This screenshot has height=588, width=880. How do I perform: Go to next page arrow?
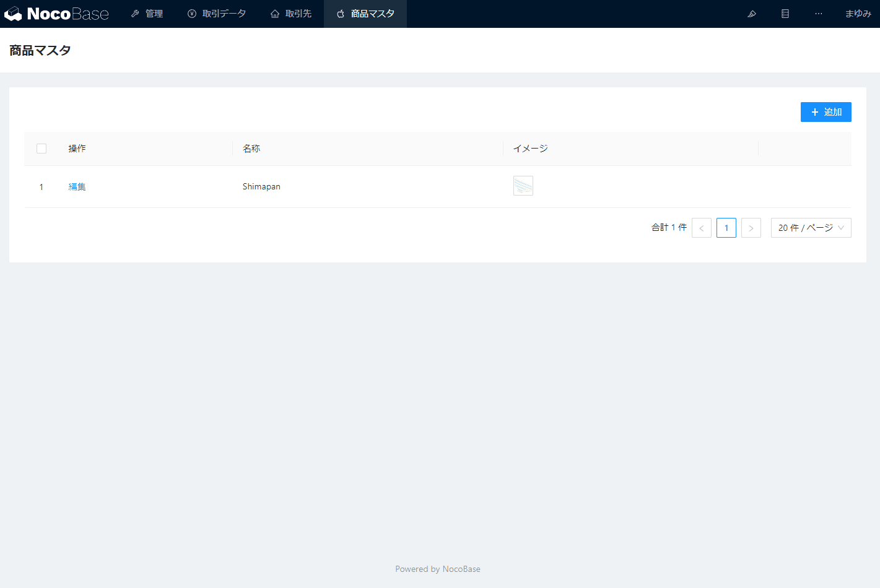pos(751,228)
